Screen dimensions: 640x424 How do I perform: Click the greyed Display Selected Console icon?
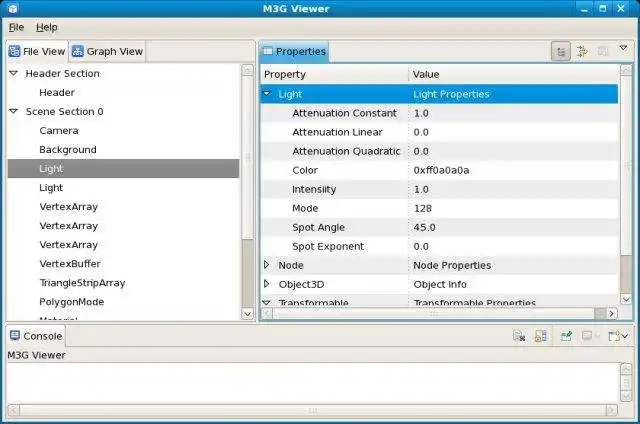tap(587, 336)
